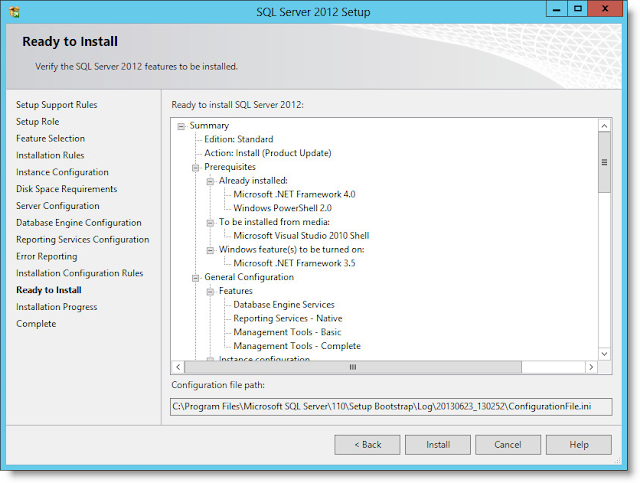
Task: Collapse the Summary tree node
Action: click(181, 126)
